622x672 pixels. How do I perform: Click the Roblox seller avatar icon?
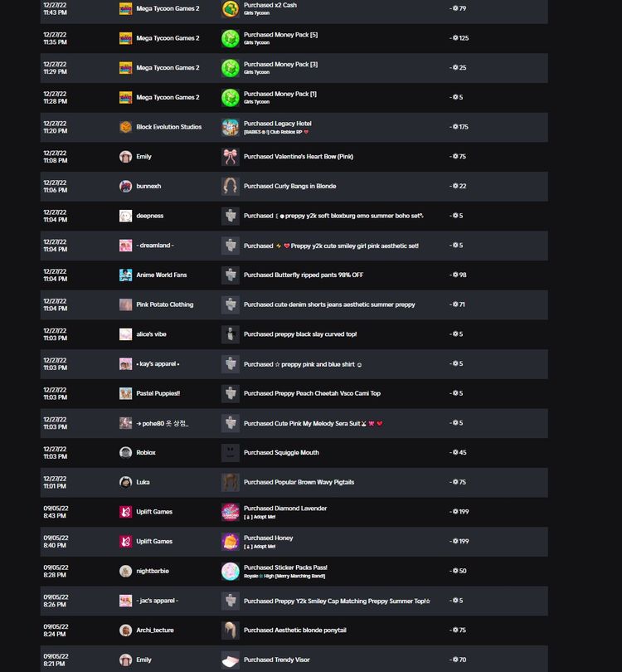125,453
